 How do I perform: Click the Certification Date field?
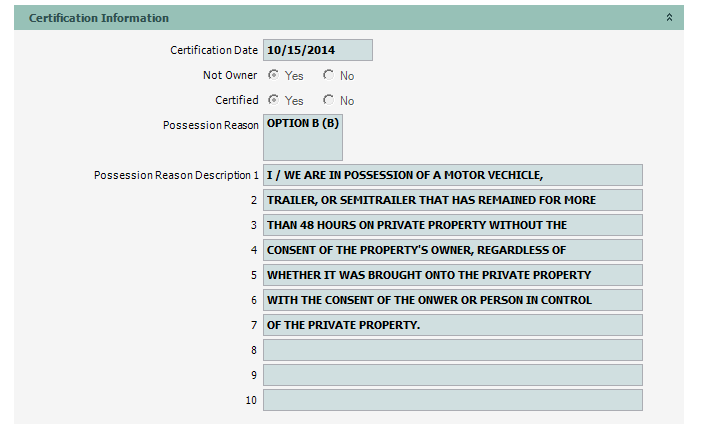317,50
